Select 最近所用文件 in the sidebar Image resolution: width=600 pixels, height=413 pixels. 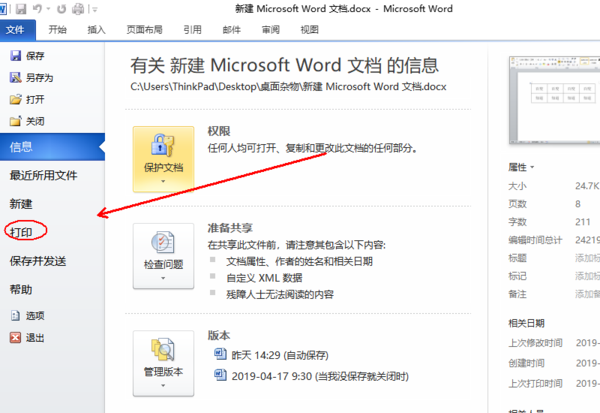(43, 175)
